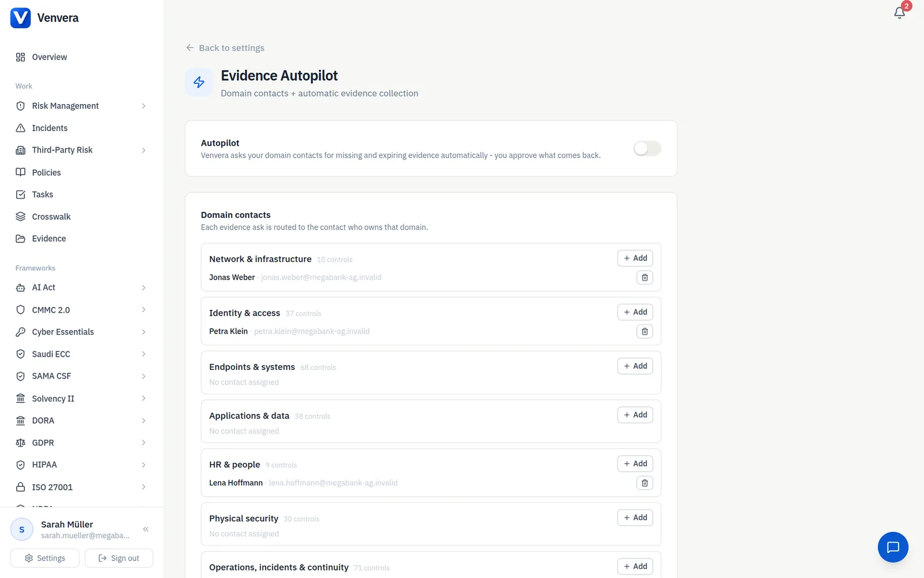Click Back to settings link
Screen dimensions: 924x578
(x=225, y=48)
